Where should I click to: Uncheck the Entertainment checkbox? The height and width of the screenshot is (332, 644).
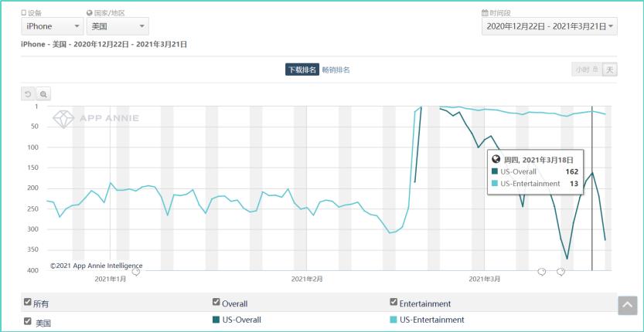[394, 303]
